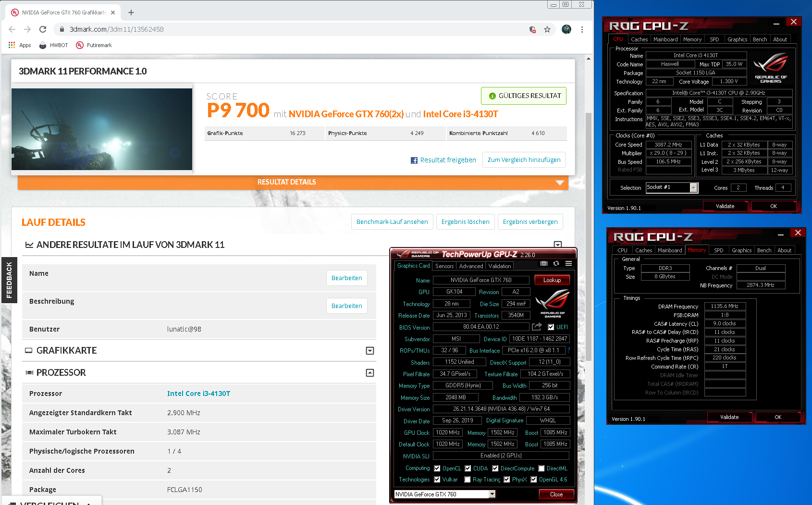Reload the 3dmark page
The width and height of the screenshot is (812, 505).
pos(43,29)
